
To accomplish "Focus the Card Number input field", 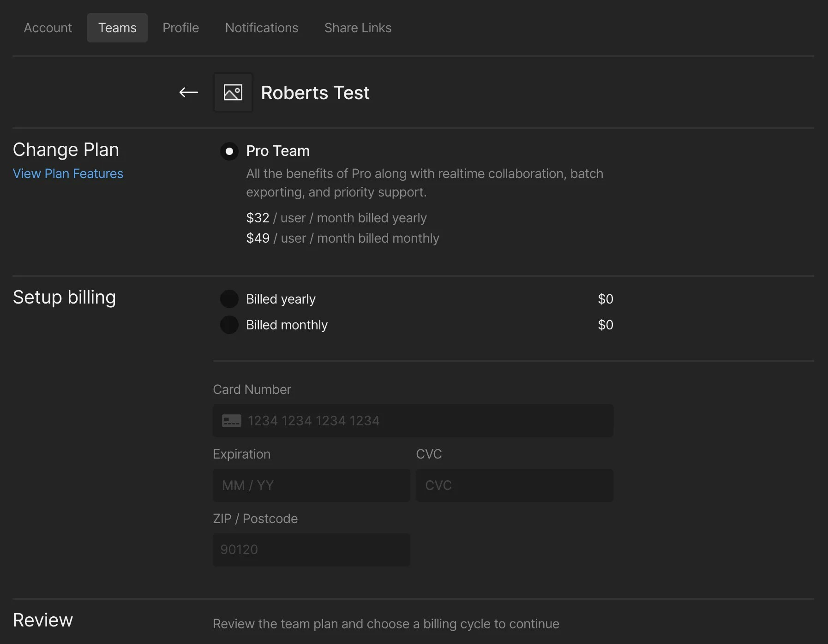I will pos(425,421).
